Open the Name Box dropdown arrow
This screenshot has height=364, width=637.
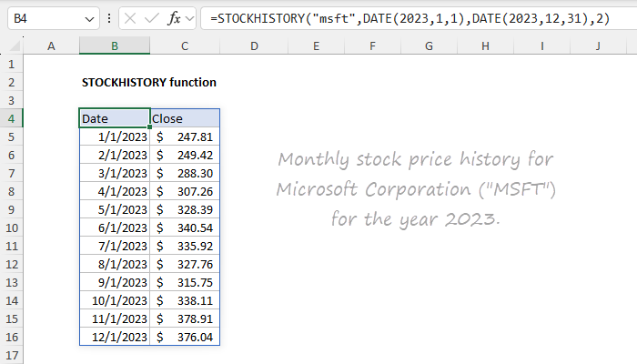[x=89, y=19]
